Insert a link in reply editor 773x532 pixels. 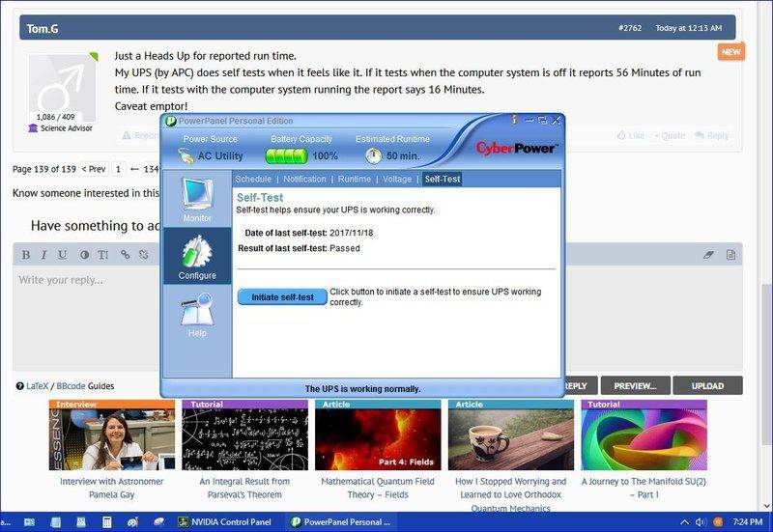click(126, 254)
